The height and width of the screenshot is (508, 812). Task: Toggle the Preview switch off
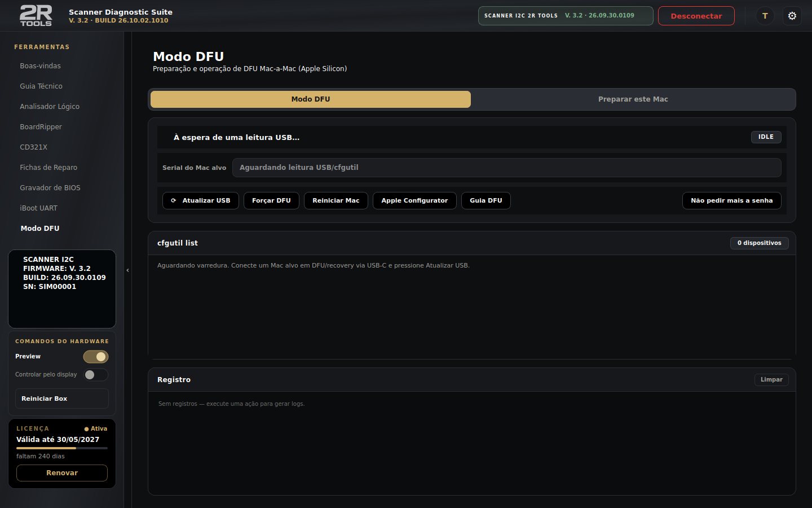tap(96, 357)
